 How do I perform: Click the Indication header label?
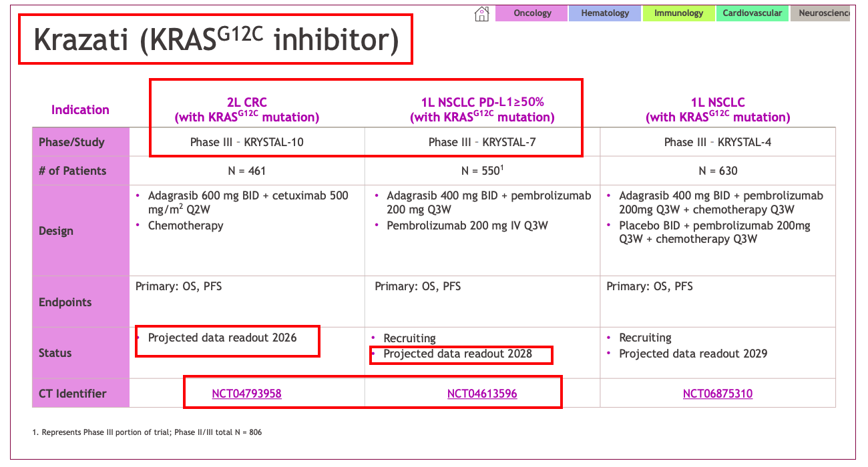[80, 109]
